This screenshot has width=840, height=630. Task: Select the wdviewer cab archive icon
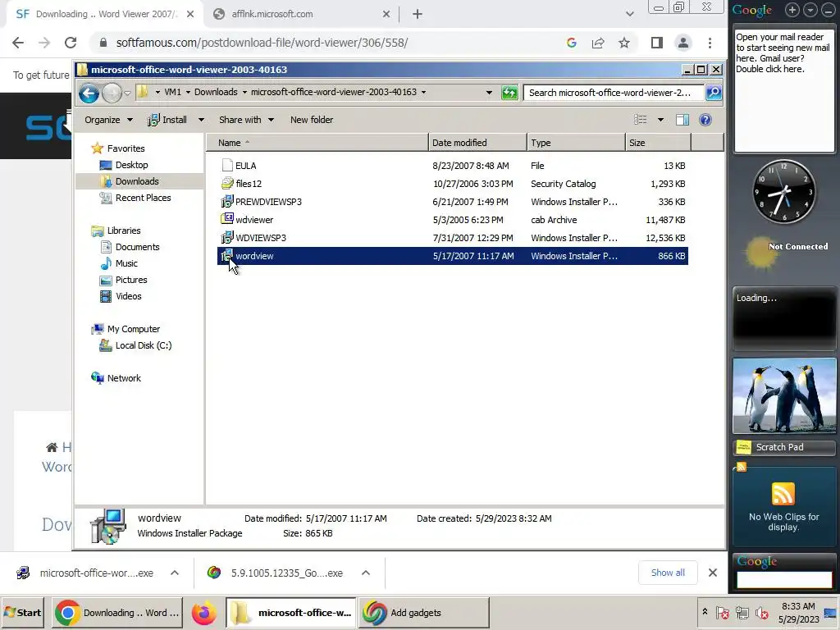[x=227, y=219]
